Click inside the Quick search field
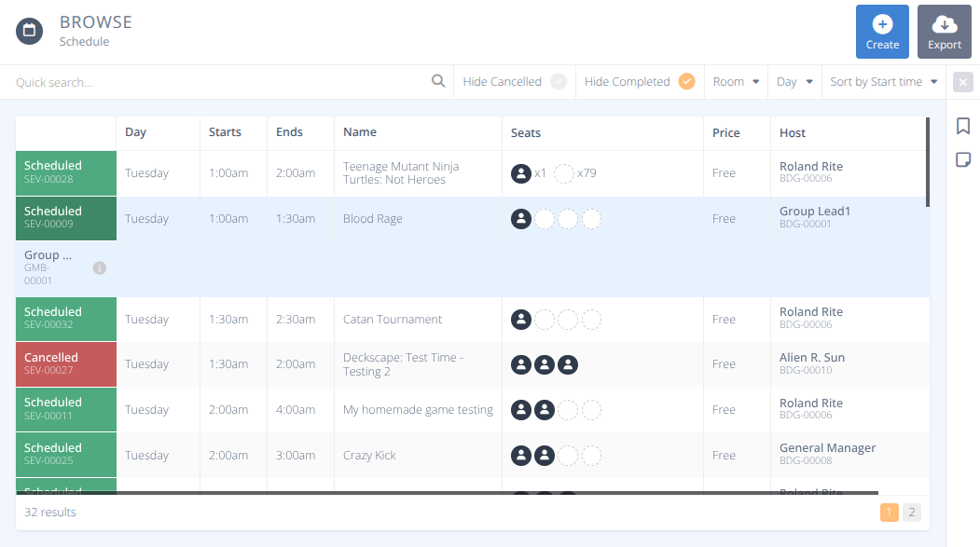The height and width of the screenshot is (547, 980). click(186, 81)
